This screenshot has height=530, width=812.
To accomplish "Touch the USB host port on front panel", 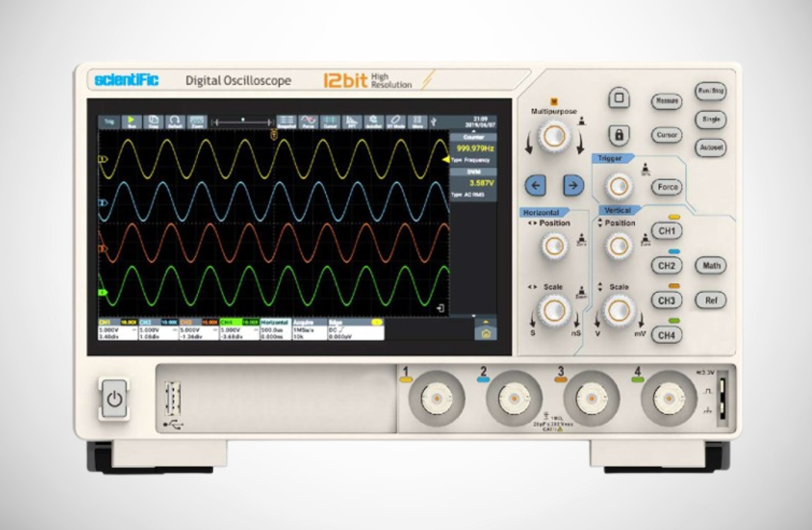I will point(173,400).
